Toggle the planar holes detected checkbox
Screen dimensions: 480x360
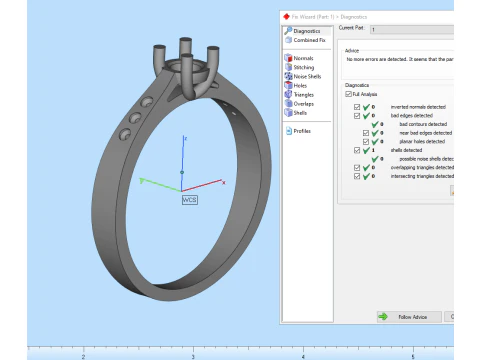(x=366, y=142)
